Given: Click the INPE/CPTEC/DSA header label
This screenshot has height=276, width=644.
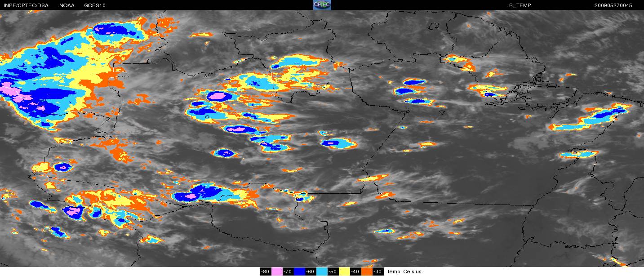Looking at the screenshot, I should (x=26, y=5).
